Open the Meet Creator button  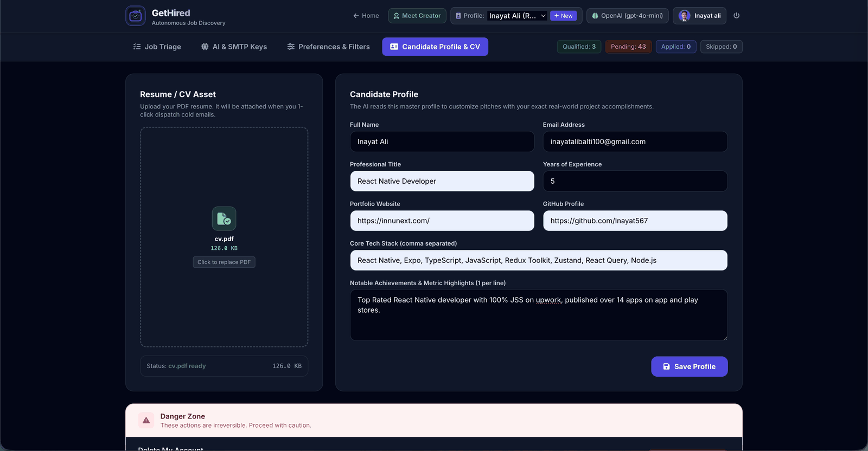417,16
